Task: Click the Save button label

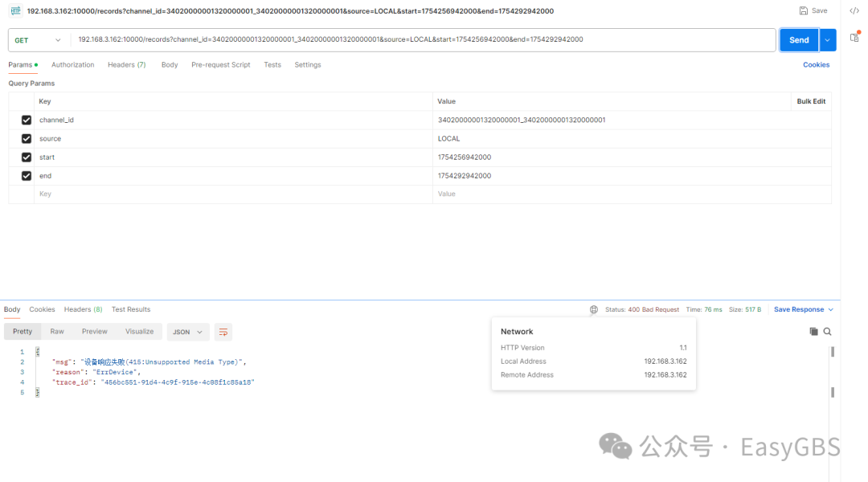Action: pos(819,10)
